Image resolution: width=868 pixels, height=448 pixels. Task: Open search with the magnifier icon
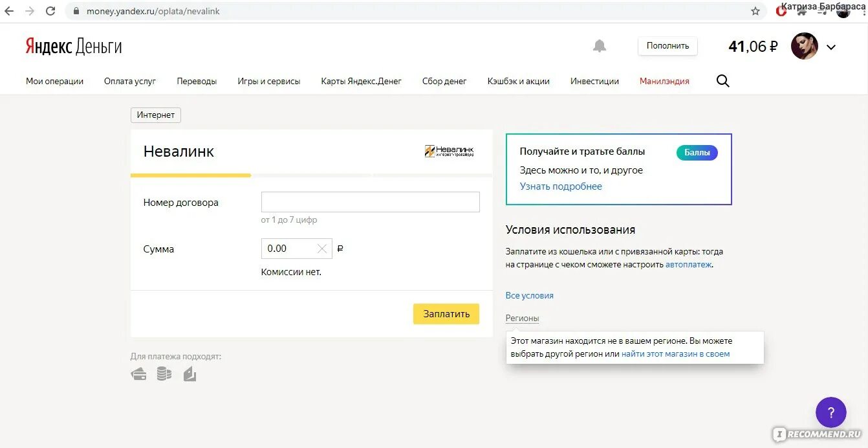723,81
